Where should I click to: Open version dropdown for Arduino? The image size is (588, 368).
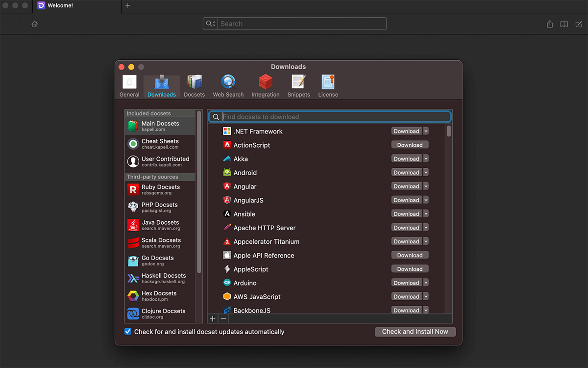click(426, 283)
